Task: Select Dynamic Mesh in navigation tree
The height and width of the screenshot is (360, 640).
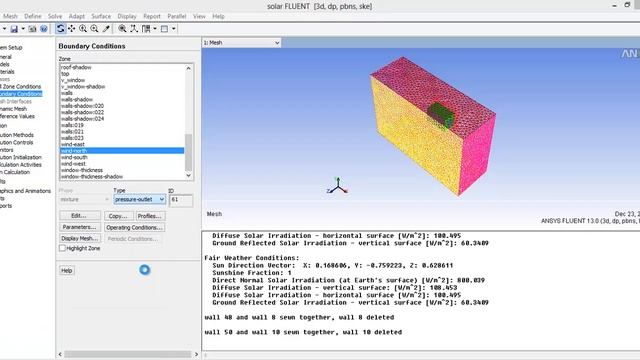Action: (13, 109)
